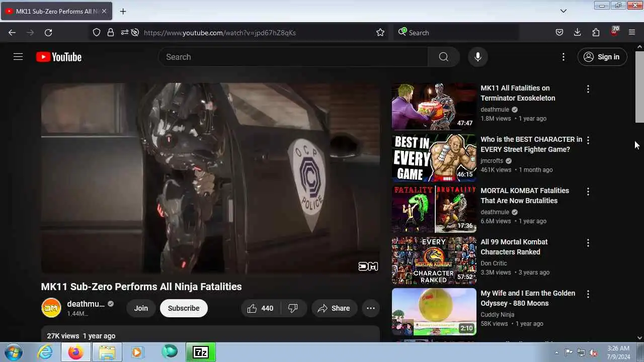Click the Firefox address bar URL
Viewport: 644px width, 362px height.
(x=220, y=33)
